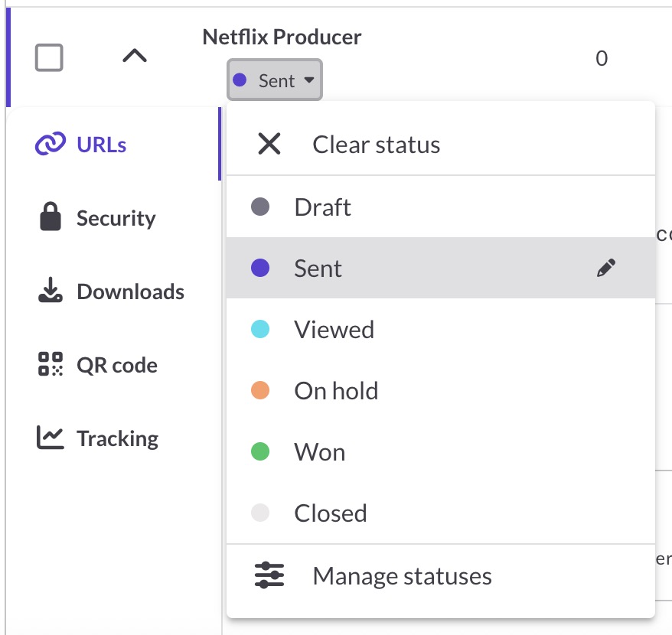Open the QR code tab
This screenshot has width=672, height=635.
[x=113, y=365]
